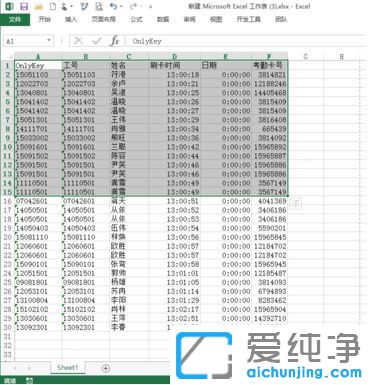Screen dimensions: 370x385
Task: Click header cell 刷卡时间 in row 1
Action: coord(175,65)
